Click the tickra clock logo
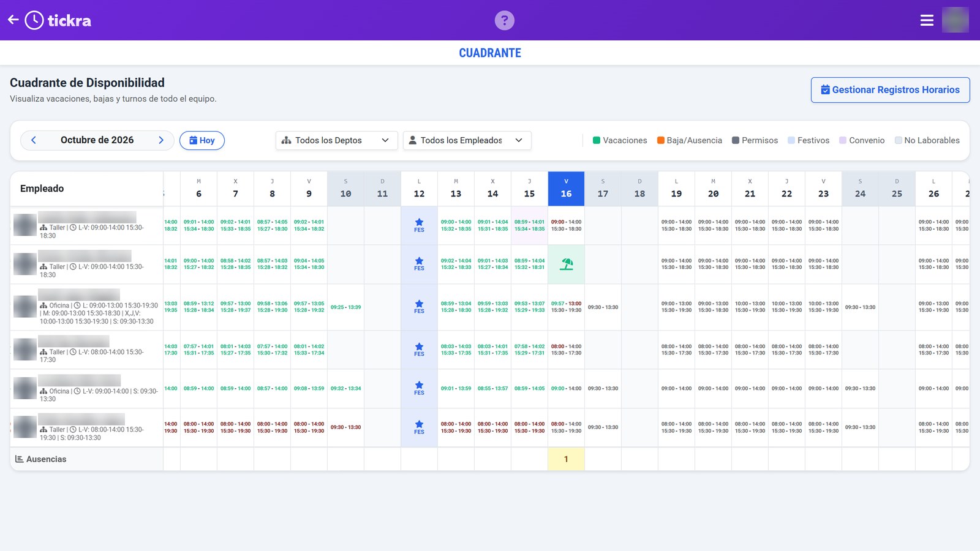Image resolution: width=980 pixels, height=551 pixels. pyautogui.click(x=34, y=20)
